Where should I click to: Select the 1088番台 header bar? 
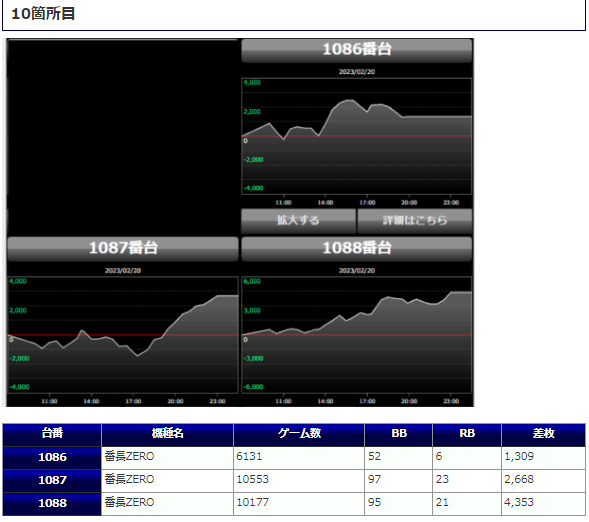click(x=356, y=249)
